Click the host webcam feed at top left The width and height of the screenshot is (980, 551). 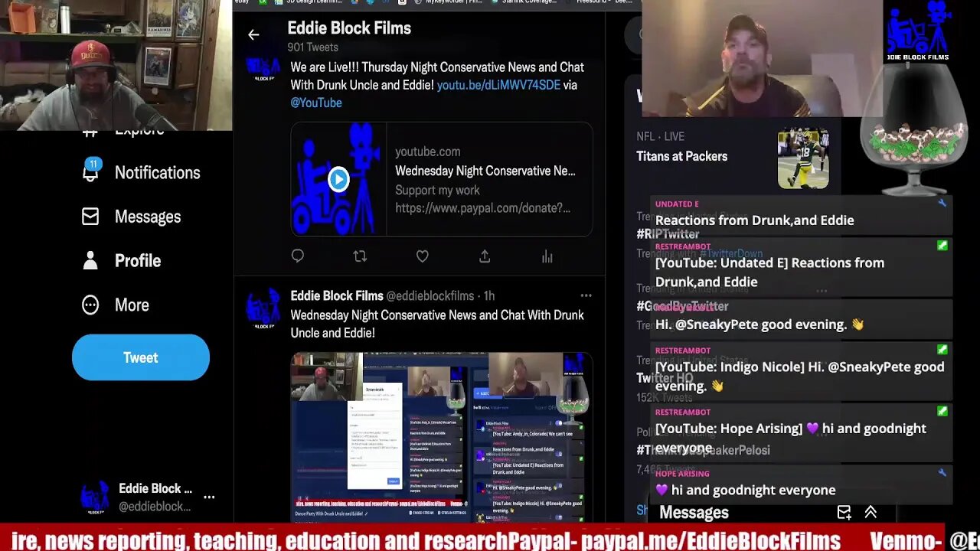(116, 66)
